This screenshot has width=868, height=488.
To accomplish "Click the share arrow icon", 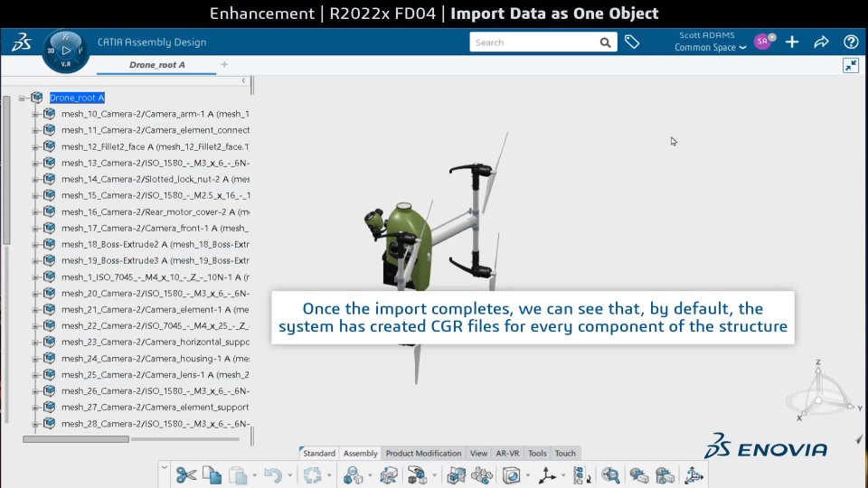I will coord(822,42).
